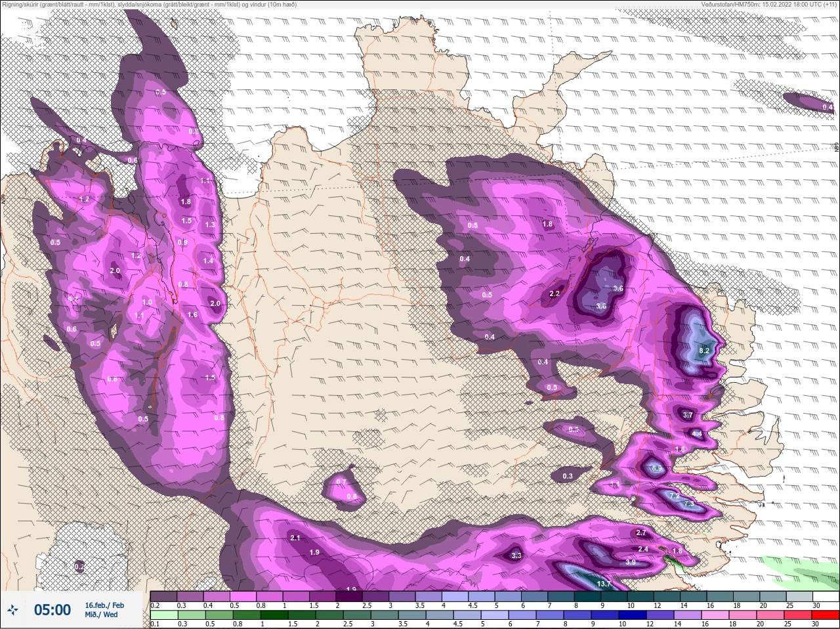Click the 4.4 value label on the map
This screenshot has width=840, height=629.
697,434
